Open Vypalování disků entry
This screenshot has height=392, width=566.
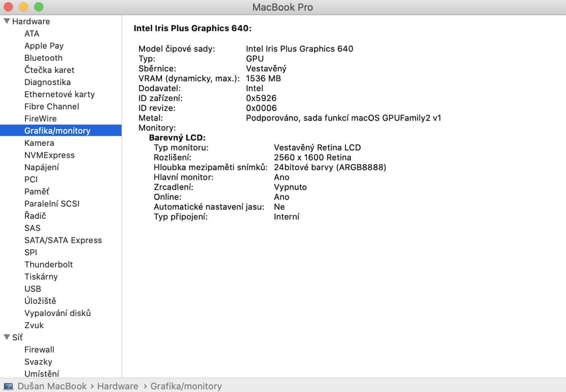click(58, 313)
